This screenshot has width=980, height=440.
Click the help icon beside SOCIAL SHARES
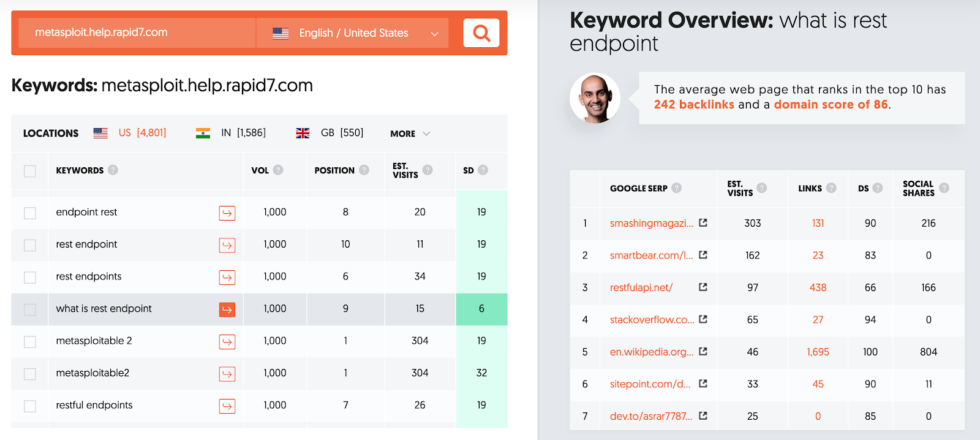click(944, 188)
